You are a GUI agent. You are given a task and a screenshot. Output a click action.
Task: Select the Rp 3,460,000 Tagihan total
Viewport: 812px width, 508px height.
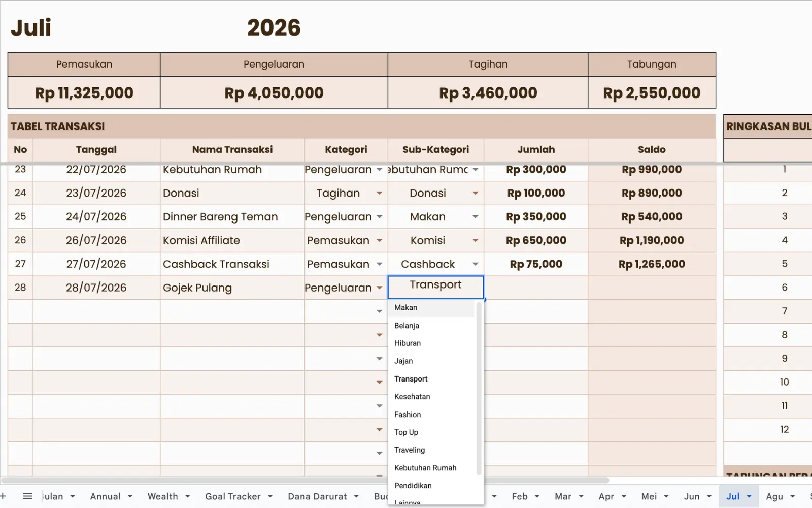[x=488, y=93]
